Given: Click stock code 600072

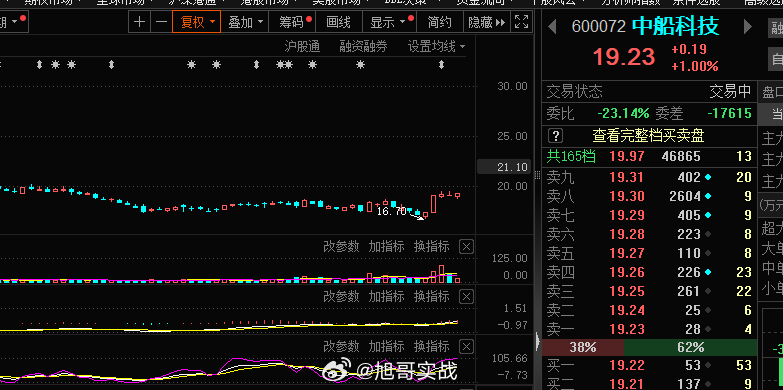Looking at the screenshot, I should (598, 26).
